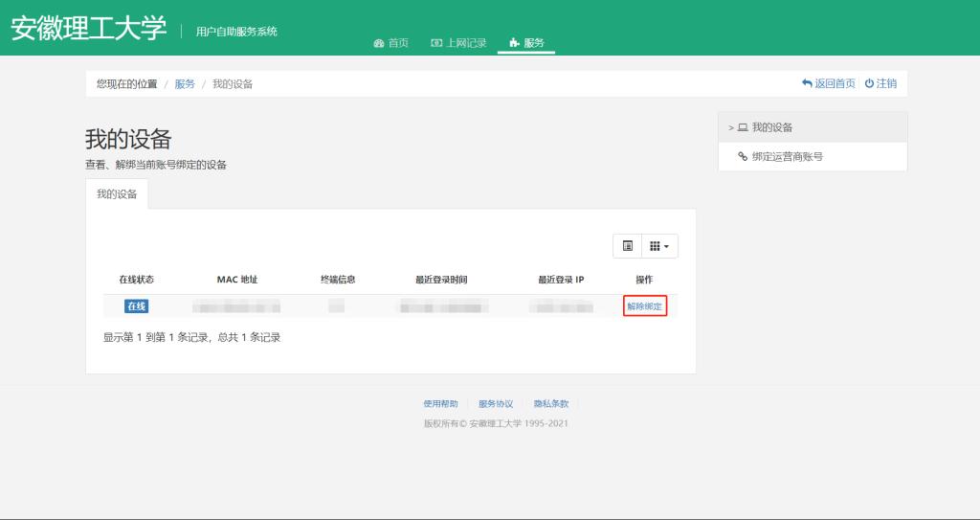Viewport: 980px width, 520px height.
Task: Click the 最近登录时间 column header
Action: click(441, 280)
